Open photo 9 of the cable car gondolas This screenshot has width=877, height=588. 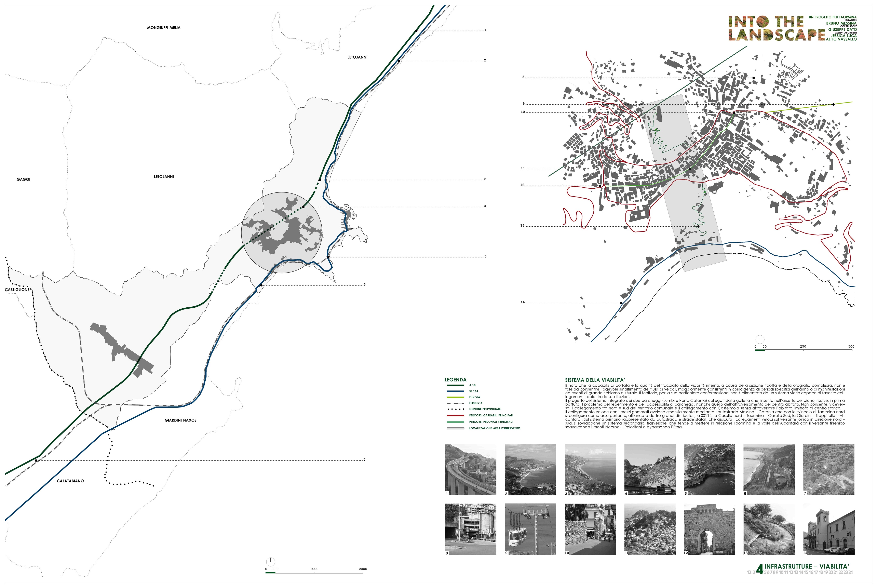530,529
